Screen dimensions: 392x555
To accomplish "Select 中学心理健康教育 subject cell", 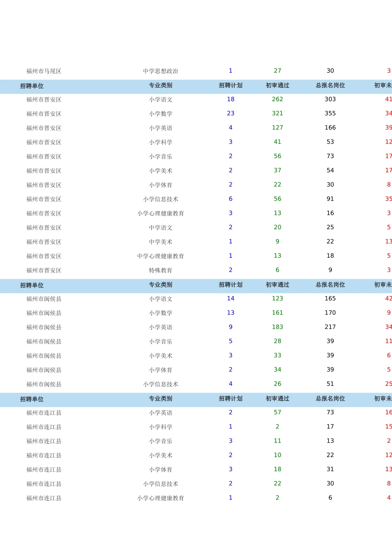I will 161,256.
